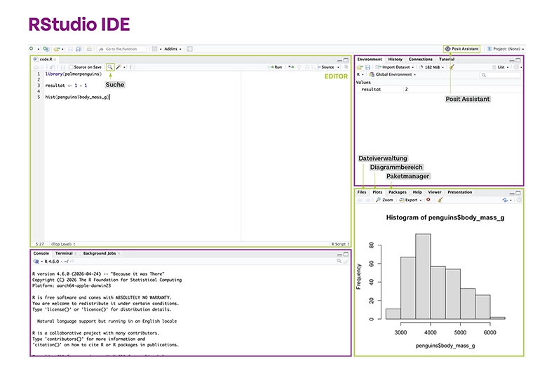
Task: Remove current plot with red X icon
Action: tap(428, 200)
